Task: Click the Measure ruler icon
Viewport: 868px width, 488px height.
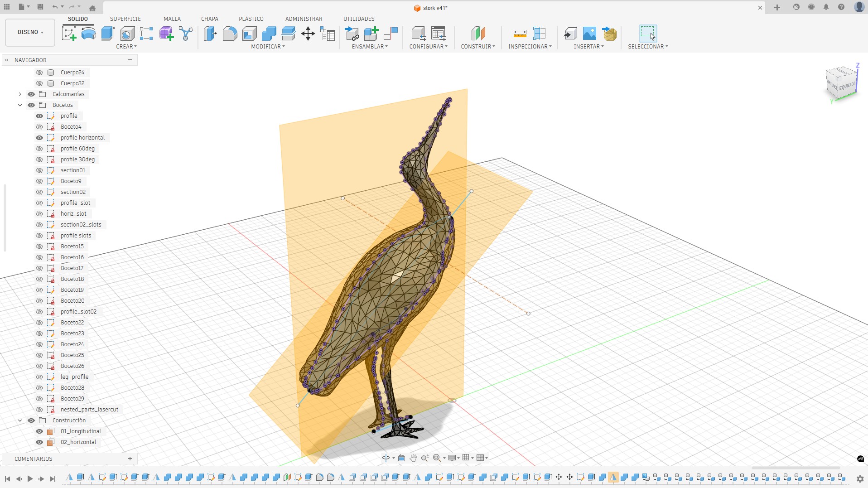Action: point(520,34)
